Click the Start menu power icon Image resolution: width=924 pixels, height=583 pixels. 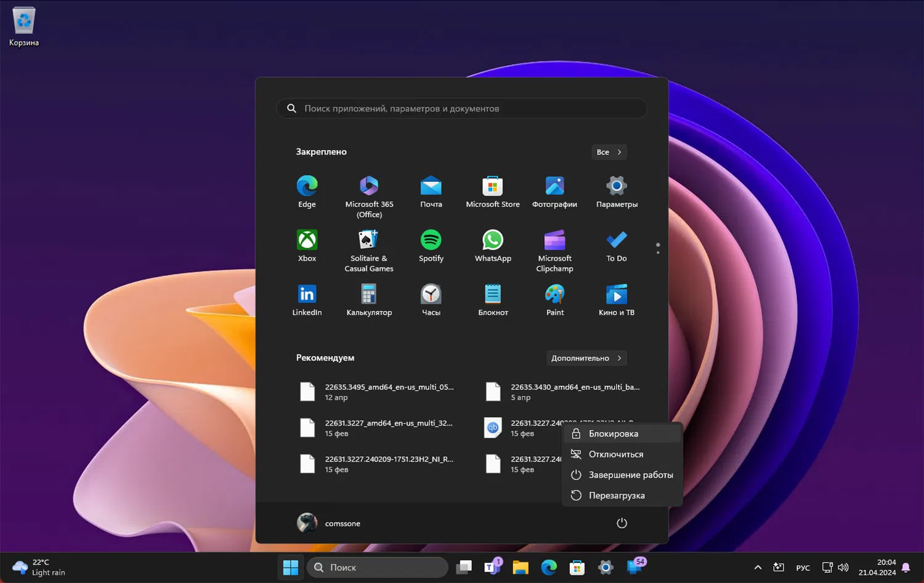click(x=622, y=523)
